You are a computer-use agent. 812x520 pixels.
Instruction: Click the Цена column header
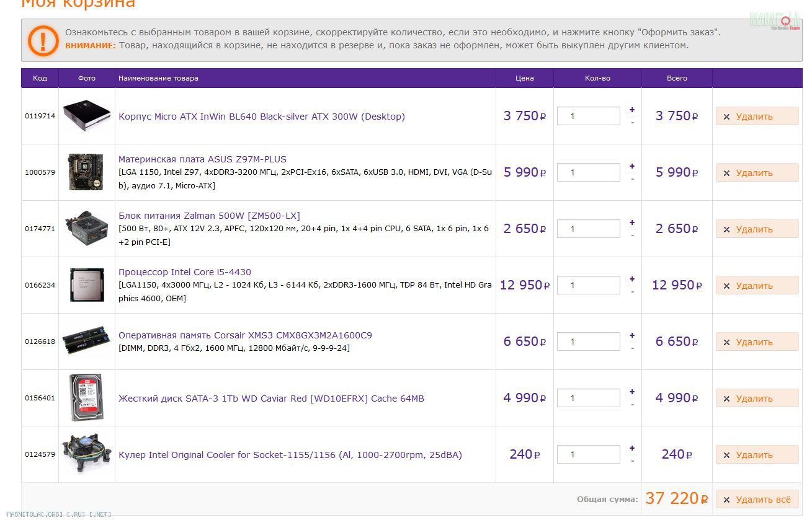[525, 78]
